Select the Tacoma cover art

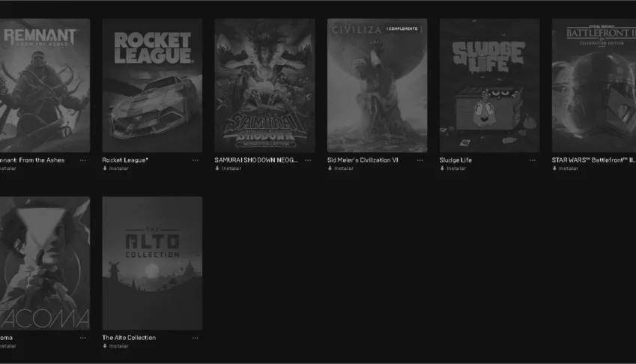45,263
